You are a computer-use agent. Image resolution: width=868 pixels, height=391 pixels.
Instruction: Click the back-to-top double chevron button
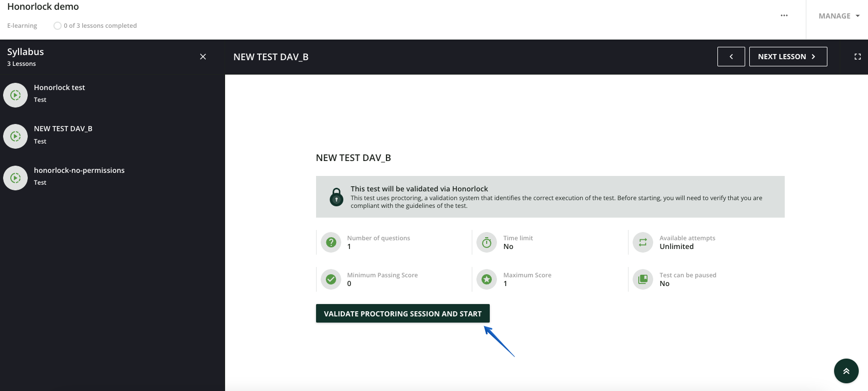[846, 371]
